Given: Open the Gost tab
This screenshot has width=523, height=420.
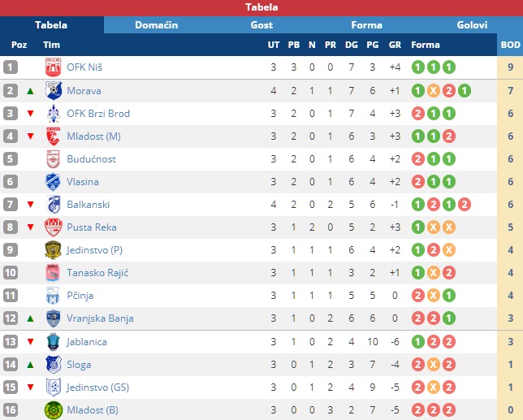Looking at the screenshot, I should 261,25.
